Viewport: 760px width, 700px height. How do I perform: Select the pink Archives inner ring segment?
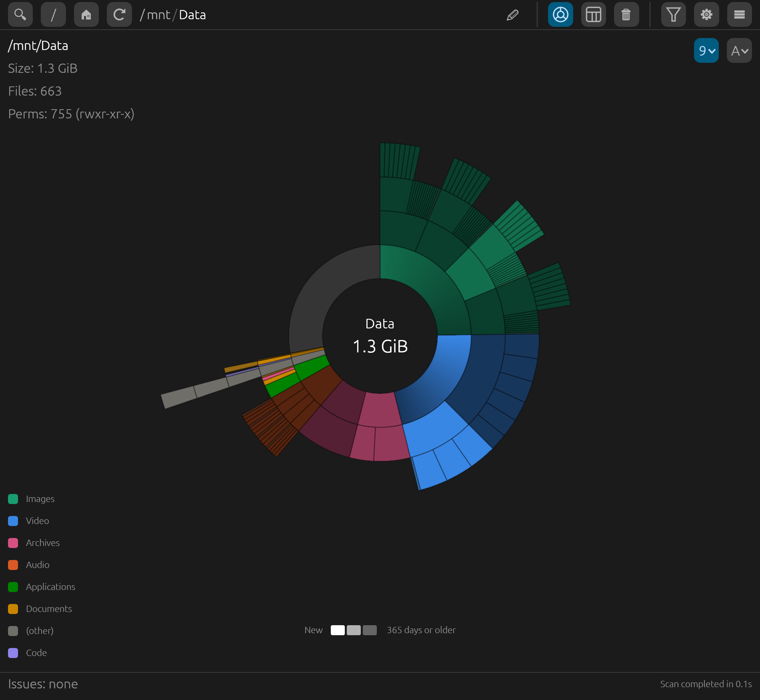coord(379,410)
